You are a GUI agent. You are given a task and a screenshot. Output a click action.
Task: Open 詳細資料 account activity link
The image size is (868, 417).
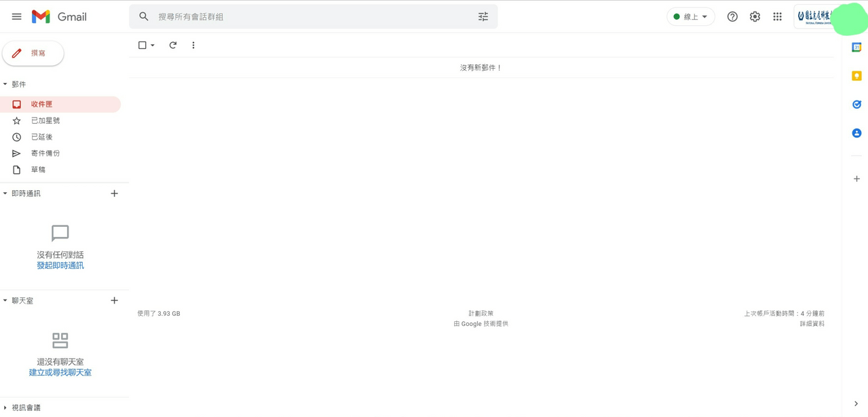(812, 324)
